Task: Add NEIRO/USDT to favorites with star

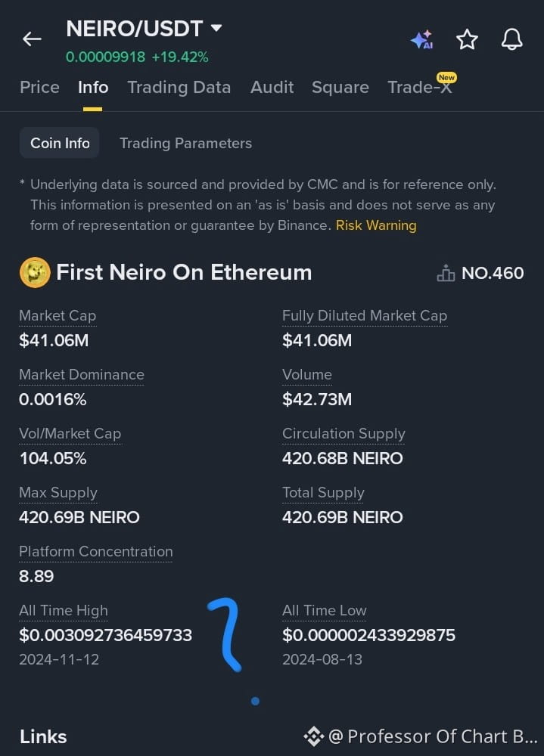Action: point(467,39)
